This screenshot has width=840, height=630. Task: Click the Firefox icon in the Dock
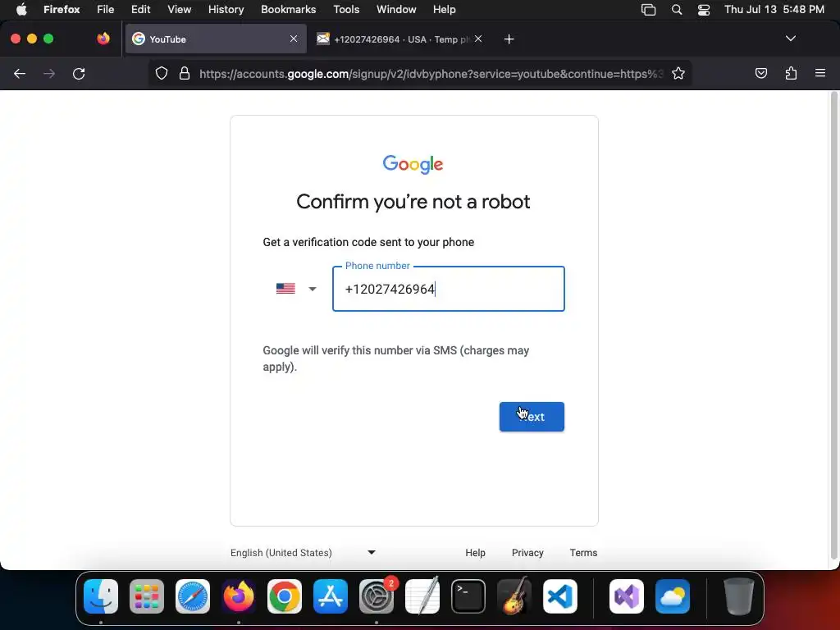[239, 596]
